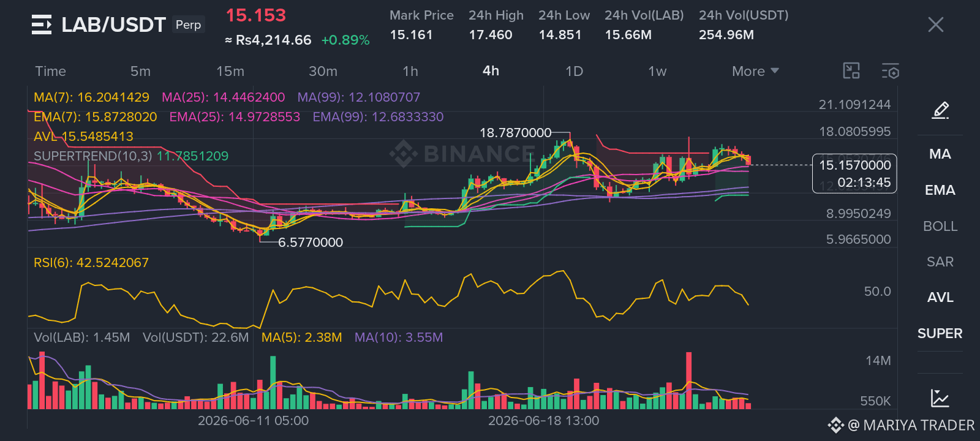
Task: Click the volume MA(10) 3.55M legend
Action: (x=399, y=337)
